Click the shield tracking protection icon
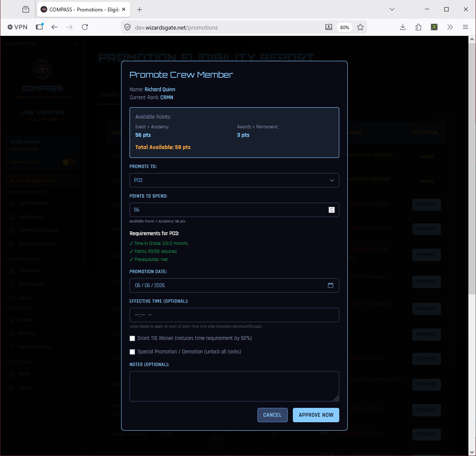476x456 pixels. [127, 27]
